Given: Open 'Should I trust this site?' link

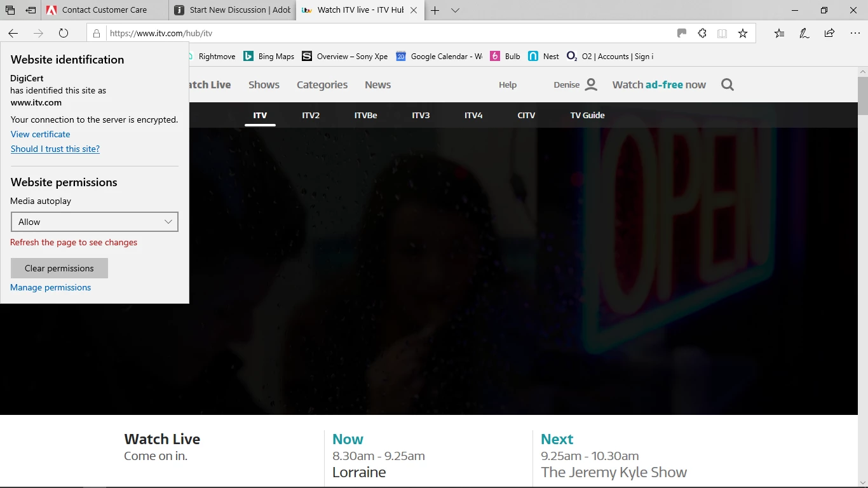Looking at the screenshot, I should coord(55,149).
